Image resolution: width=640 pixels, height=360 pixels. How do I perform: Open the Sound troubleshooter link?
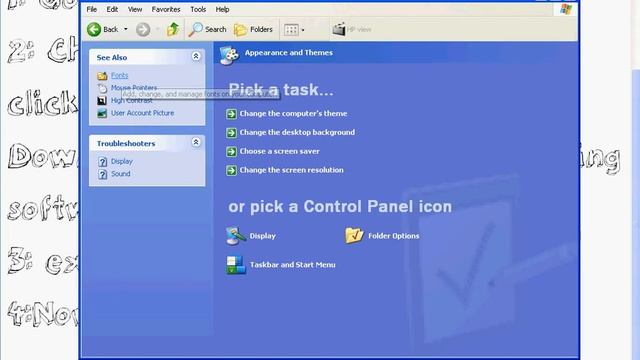(121, 173)
